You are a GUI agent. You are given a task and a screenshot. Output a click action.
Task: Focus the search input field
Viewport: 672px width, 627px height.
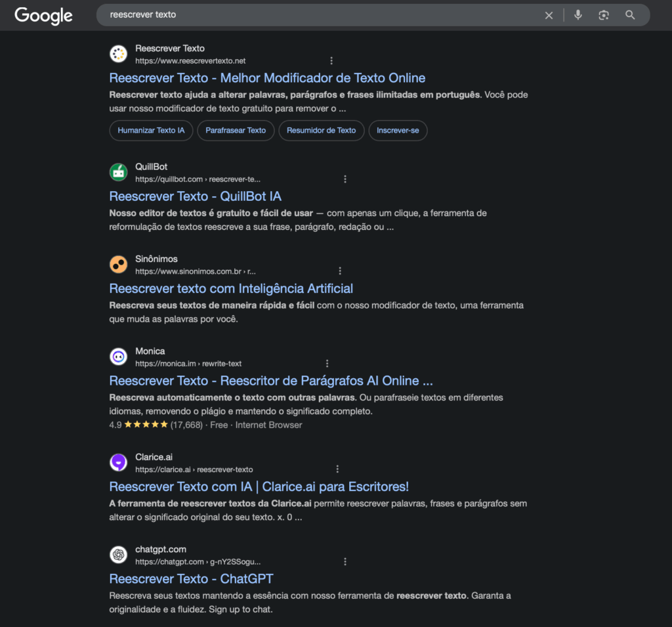click(x=315, y=15)
